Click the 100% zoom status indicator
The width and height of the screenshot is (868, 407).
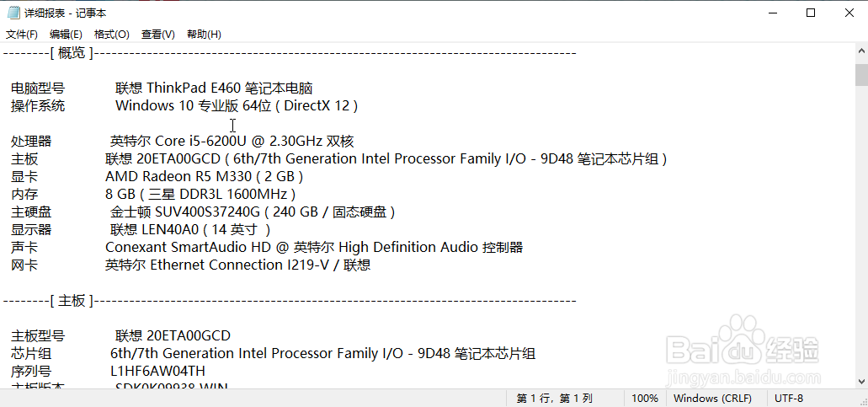[645, 398]
